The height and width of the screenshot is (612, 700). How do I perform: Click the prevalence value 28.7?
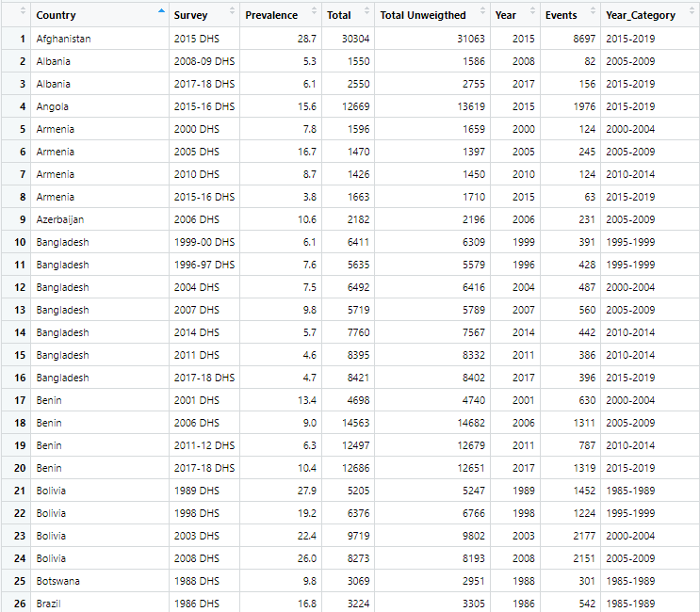tap(306, 39)
